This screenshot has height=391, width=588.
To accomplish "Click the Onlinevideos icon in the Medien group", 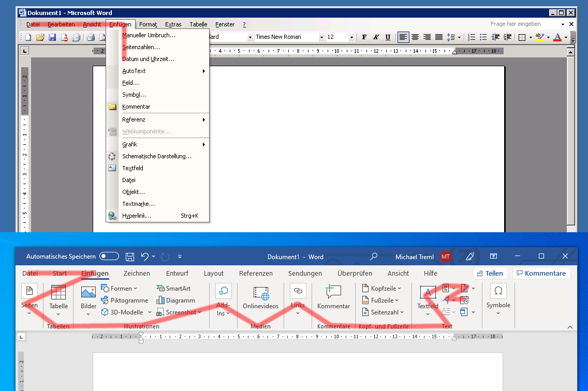I will tap(261, 293).
